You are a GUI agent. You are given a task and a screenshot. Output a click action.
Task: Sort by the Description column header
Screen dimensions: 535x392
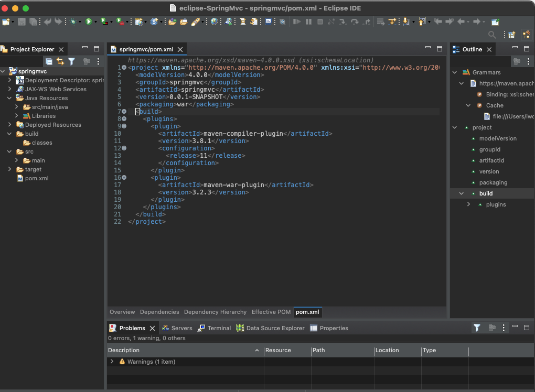click(x=124, y=350)
